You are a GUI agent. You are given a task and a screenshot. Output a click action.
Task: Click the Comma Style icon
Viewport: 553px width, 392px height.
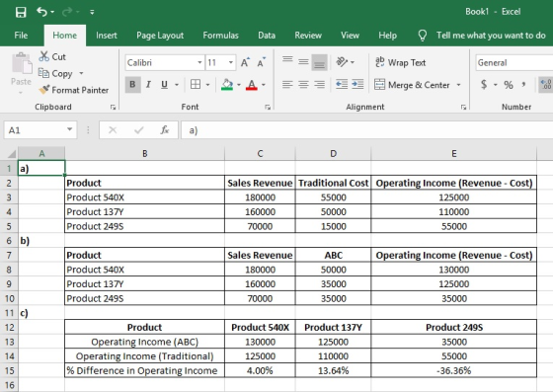[523, 85]
